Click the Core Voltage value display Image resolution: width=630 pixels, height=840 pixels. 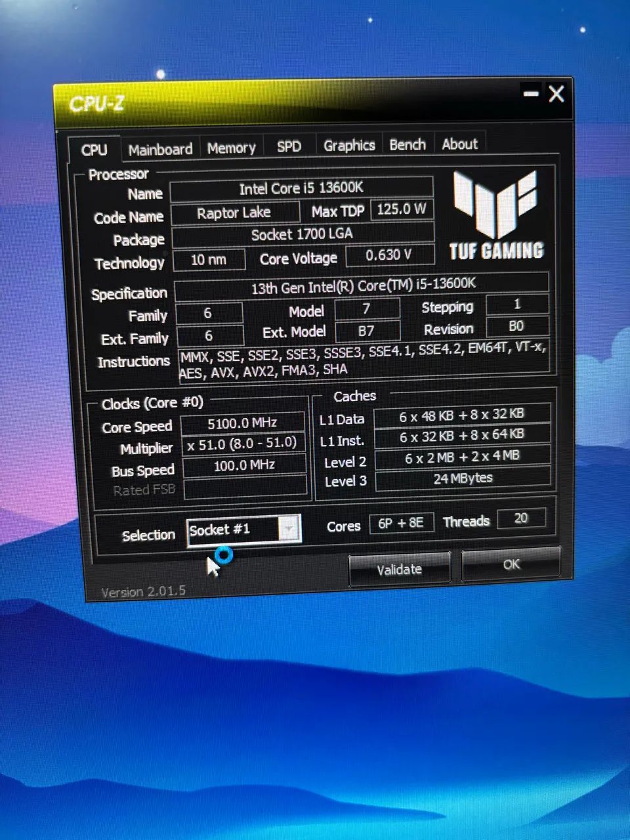click(x=390, y=255)
